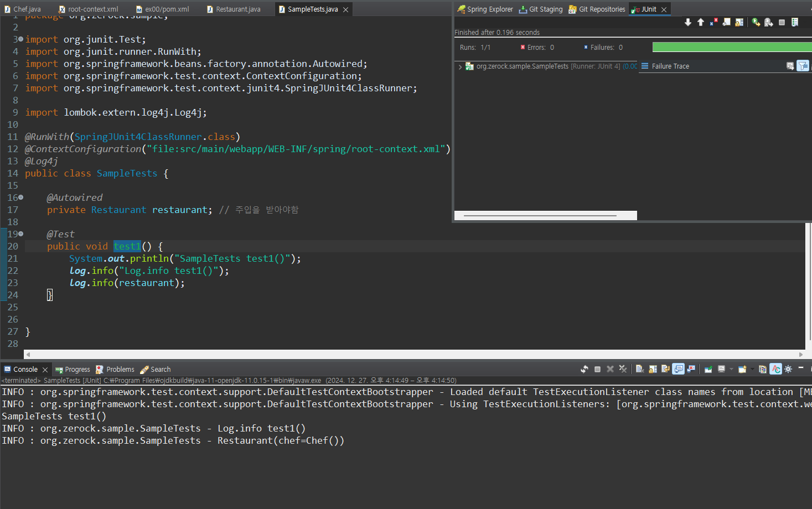Toggle JUnit view scroll lock

tap(739, 22)
